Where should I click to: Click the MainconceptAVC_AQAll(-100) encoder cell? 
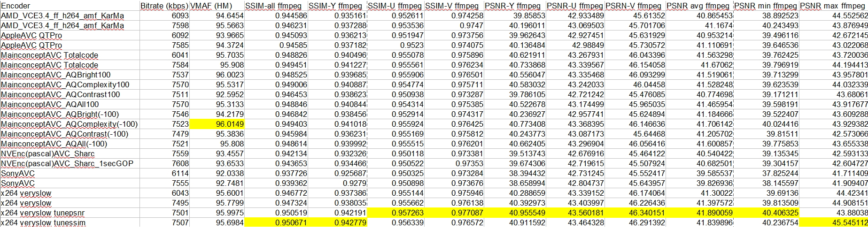(70, 144)
